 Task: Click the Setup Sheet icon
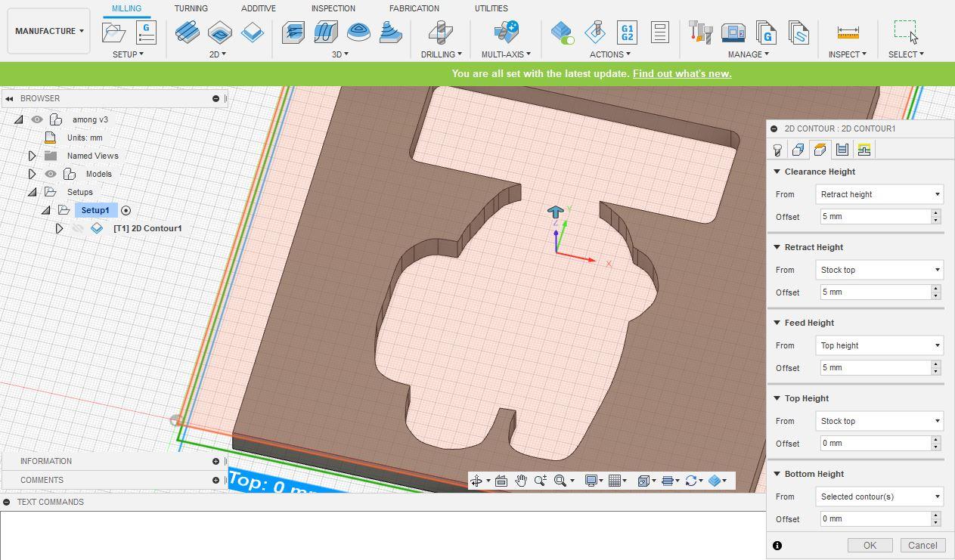pyautogui.click(x=659, y=32)
